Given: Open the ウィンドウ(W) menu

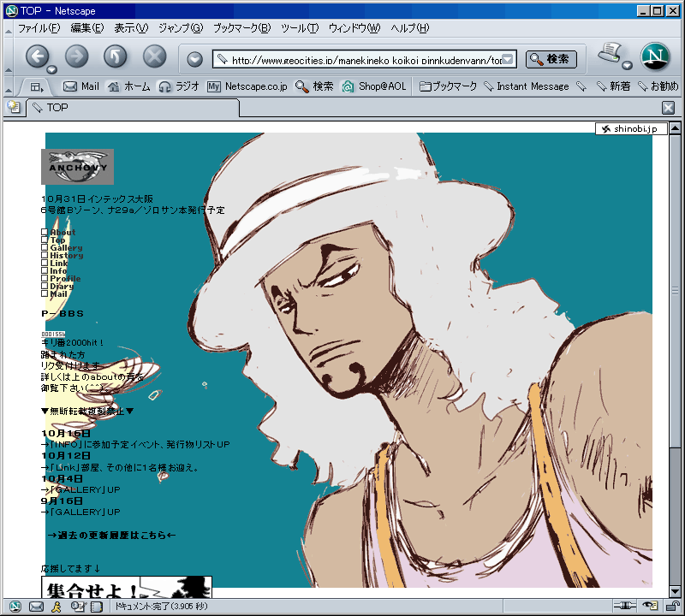Looking at the screenshot, I should pos(354,28).
